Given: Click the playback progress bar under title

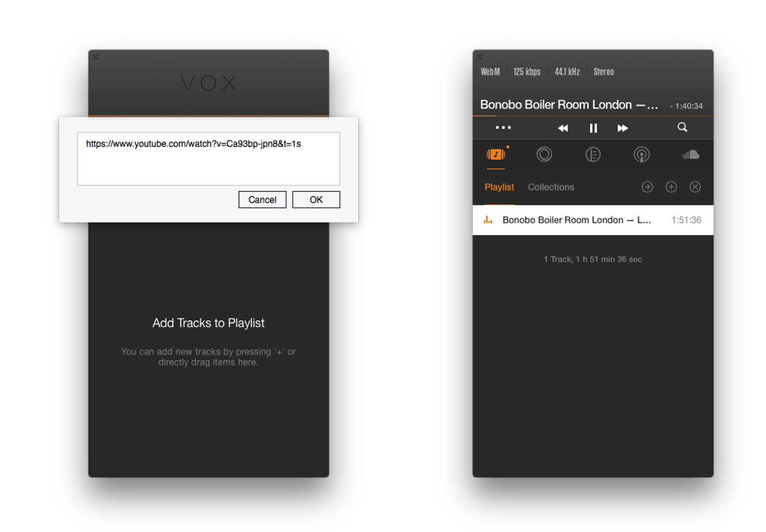Looking at the screenshot, I should pos(593,116).
